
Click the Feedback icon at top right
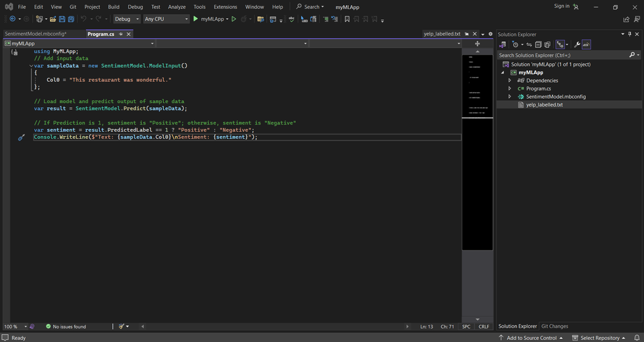637,19
